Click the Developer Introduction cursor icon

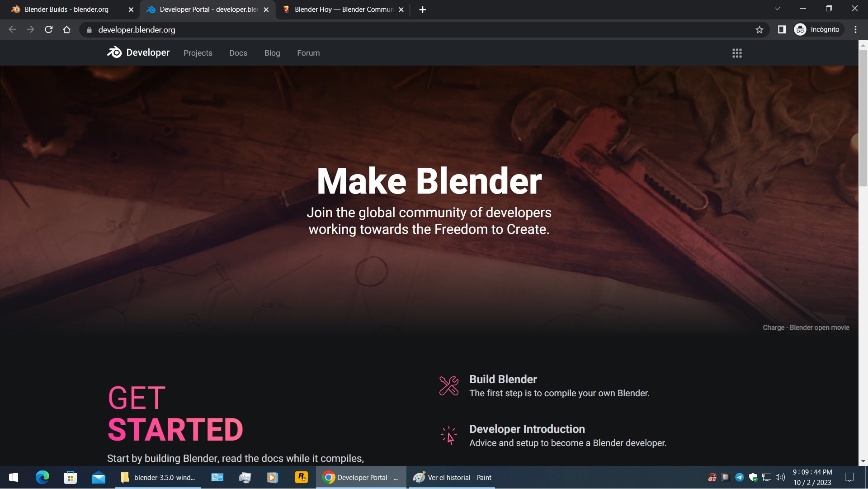[449, 436]
